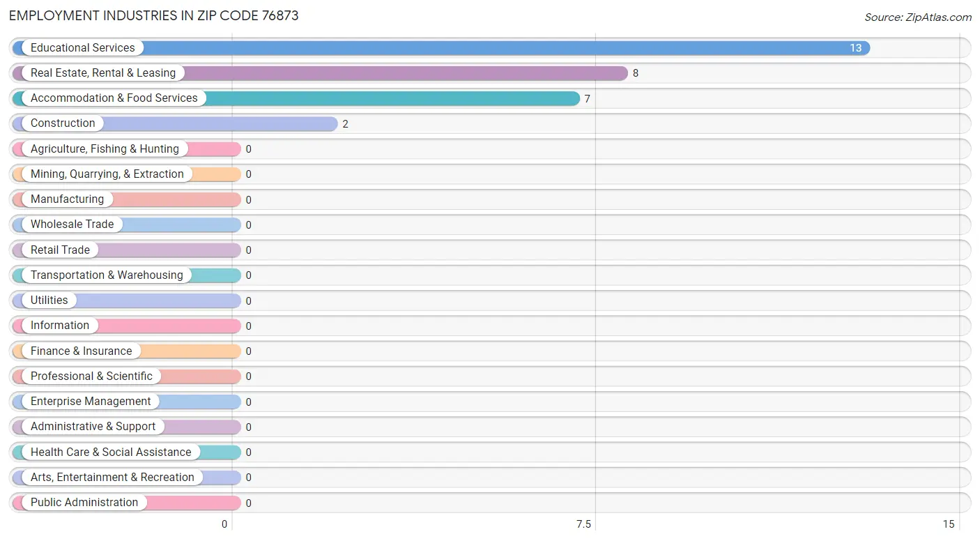This screenshot has width=980, height=541.
Task: Select the Administrative & Support label
Action: [x=93, y=427]
